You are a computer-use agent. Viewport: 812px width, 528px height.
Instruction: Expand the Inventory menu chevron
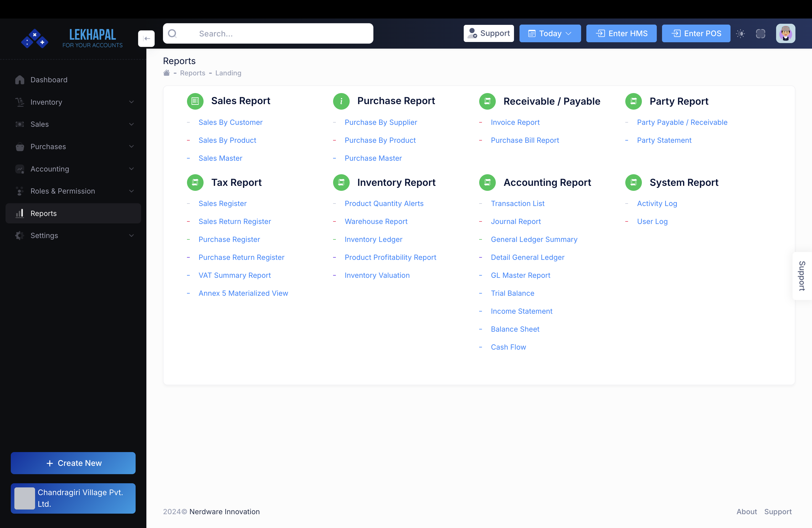pyautogui.click(x=132, y=102)
